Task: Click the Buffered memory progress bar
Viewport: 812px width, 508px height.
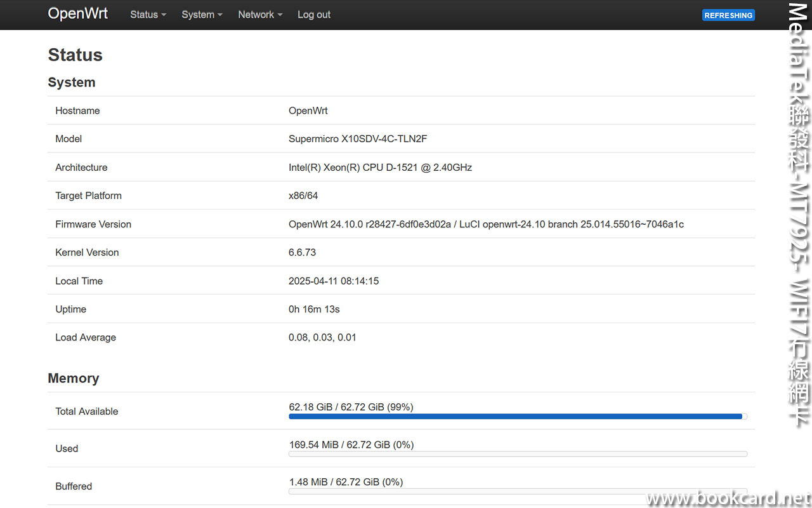Action: click(517, 491)
